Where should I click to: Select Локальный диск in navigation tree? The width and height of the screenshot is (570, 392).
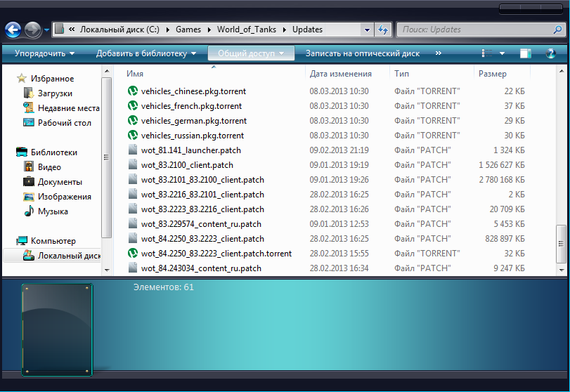pos(68,256)
